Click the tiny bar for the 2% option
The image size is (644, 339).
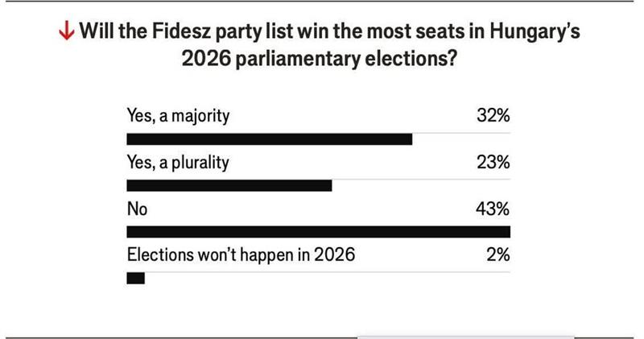point(136,279)
